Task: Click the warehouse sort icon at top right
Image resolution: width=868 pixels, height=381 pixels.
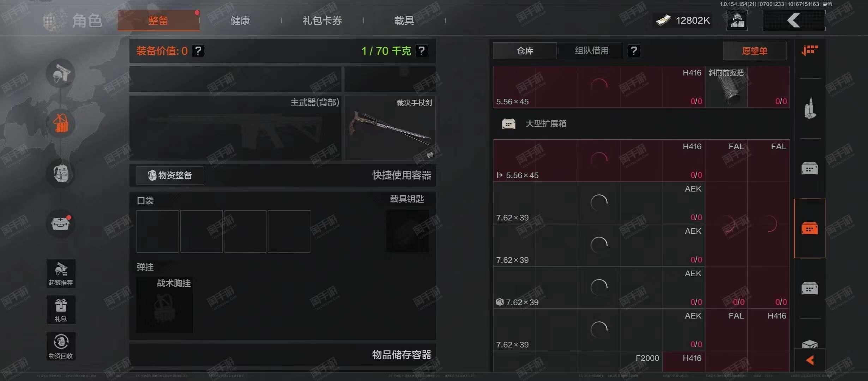Action: tap(809, 51)
